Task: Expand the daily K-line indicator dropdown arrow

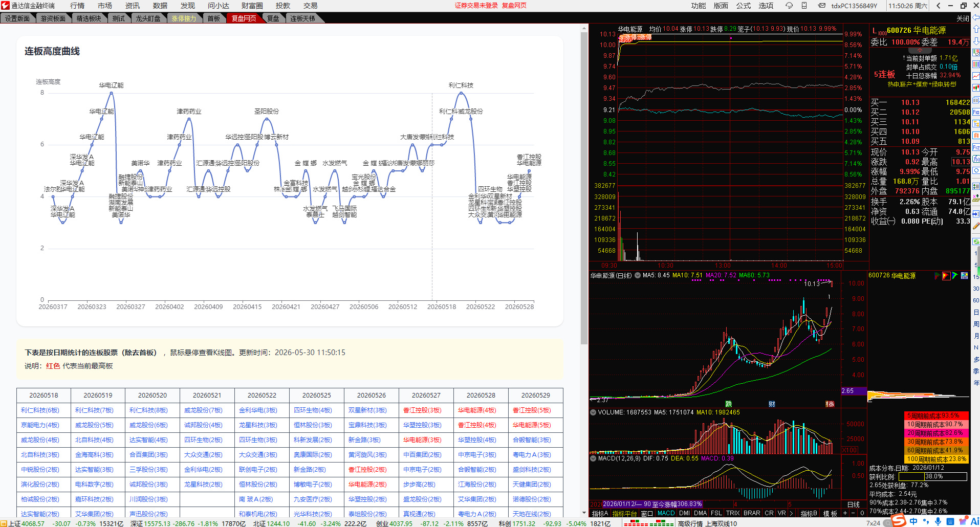Action: coord(638,275)
